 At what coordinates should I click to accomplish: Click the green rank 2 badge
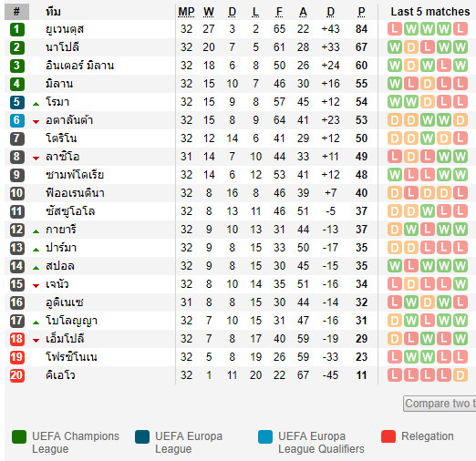click(16, 47)
